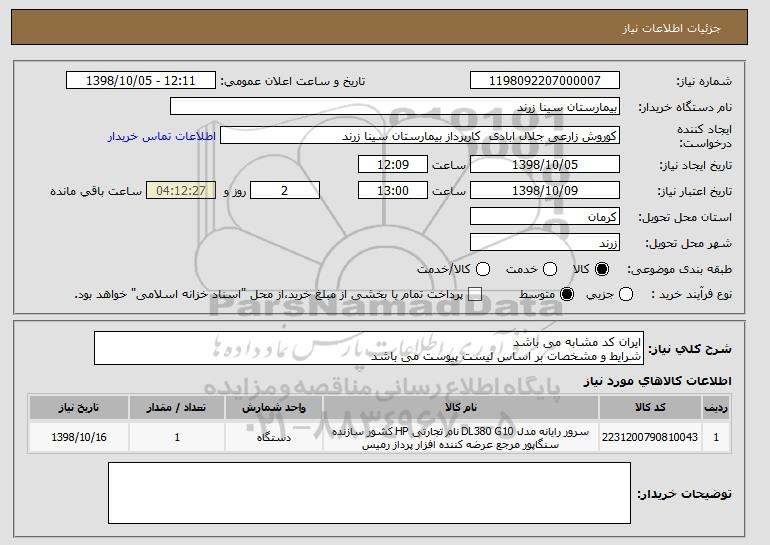Choose the جزیی purchase type radio
This screenshot has height=545, width=770.
[x=626, y=295]
